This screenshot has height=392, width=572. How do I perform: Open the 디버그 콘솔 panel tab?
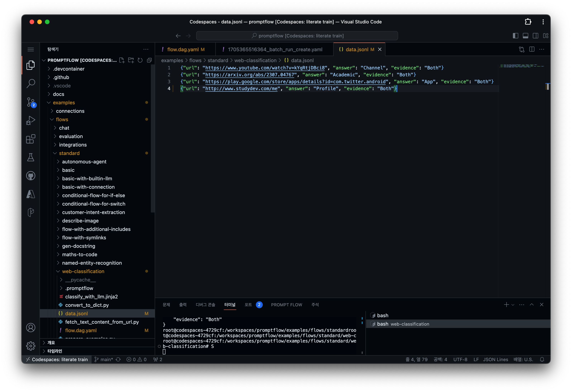coord(205,305)
